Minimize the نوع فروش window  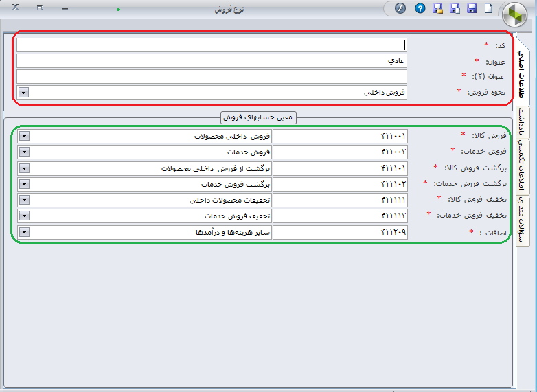(65, 9)
